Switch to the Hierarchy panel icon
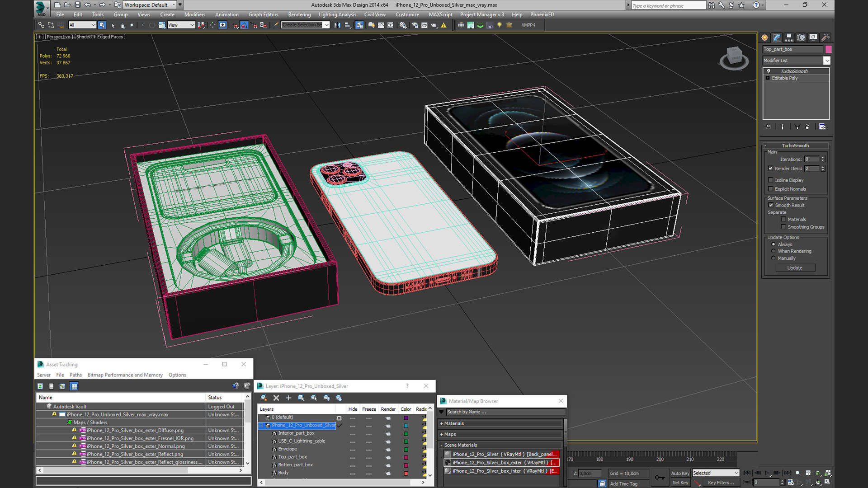This screenshot has height=488, width=868. [789, 38]
